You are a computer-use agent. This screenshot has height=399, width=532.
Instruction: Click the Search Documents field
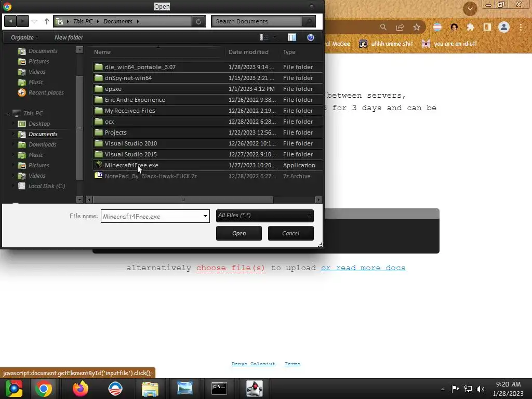(257, 21)
